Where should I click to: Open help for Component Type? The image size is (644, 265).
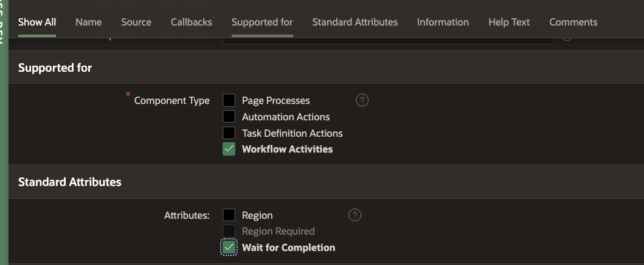[362, 100]
